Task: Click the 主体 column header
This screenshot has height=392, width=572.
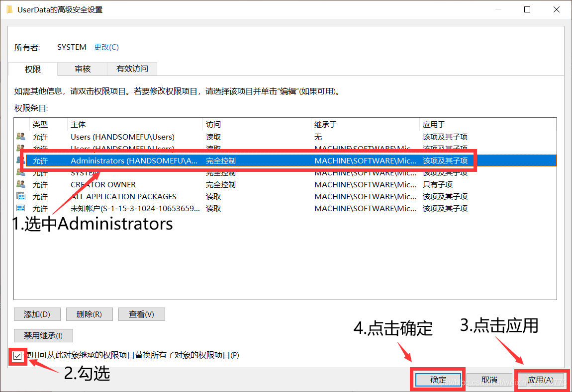Action: [80, 124]
